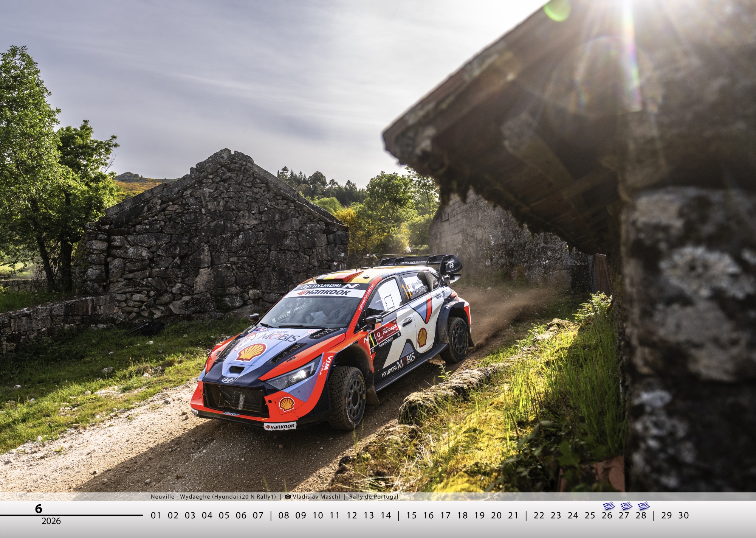
Task: Click the Rally de Portugal caption text
Action: pyautogui.click(x=373, y=497)
